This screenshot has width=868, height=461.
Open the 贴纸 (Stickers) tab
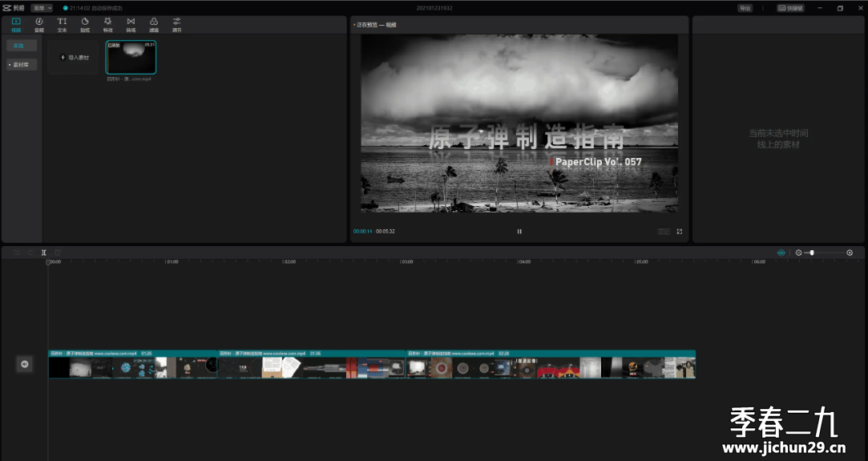pos(85,25)
